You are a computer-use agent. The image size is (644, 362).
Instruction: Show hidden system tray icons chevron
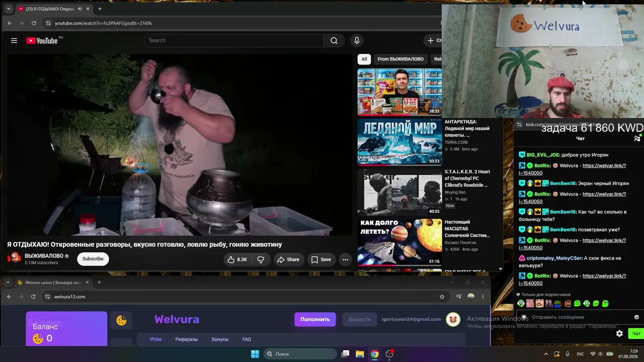click(546, 354)
